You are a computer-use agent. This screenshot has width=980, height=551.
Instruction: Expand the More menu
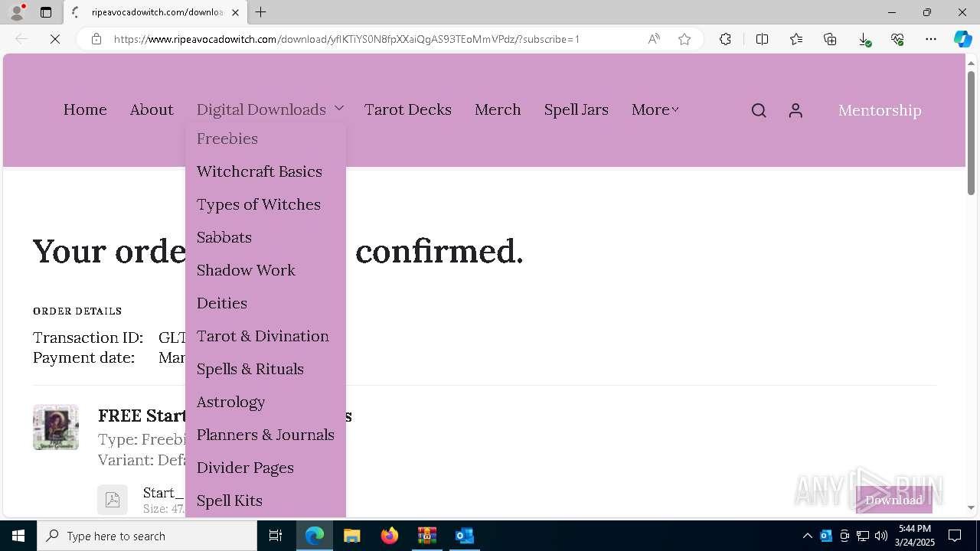click(x=655, y=109)
